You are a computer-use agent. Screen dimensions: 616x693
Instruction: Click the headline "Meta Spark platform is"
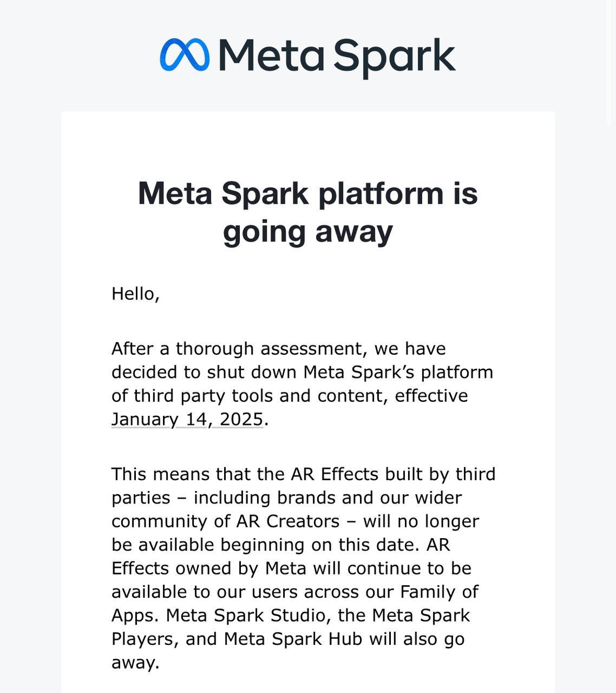[x=307, y=193]
